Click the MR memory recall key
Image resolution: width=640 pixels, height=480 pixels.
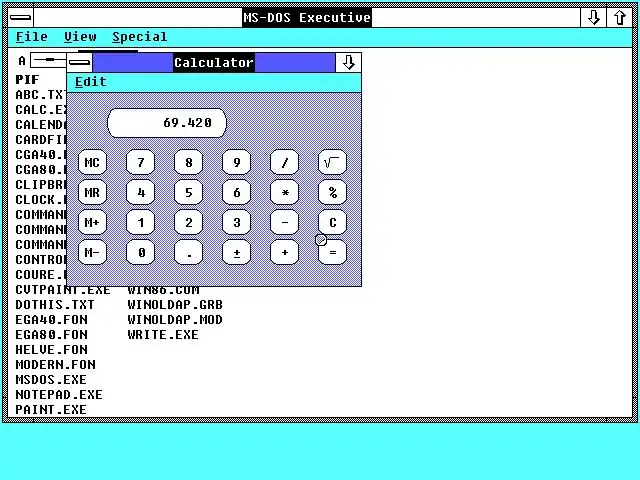pos(92,192)
